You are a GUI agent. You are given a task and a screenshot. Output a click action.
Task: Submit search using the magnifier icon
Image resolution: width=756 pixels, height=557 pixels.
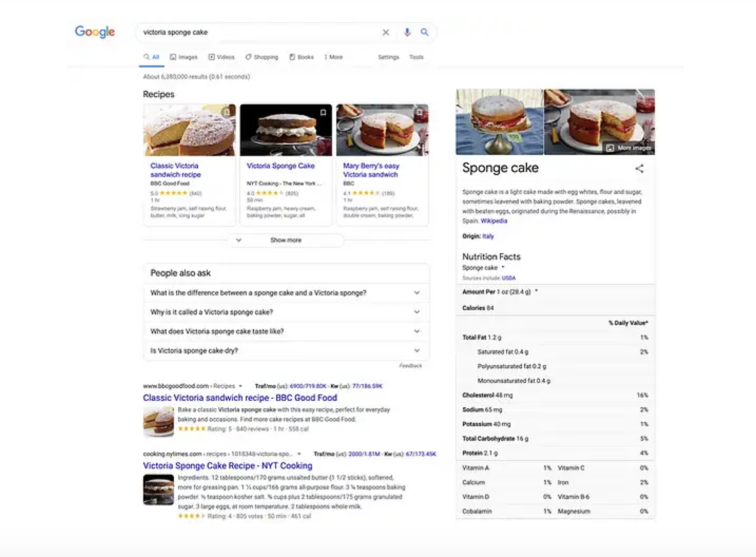tap(425, 33)
